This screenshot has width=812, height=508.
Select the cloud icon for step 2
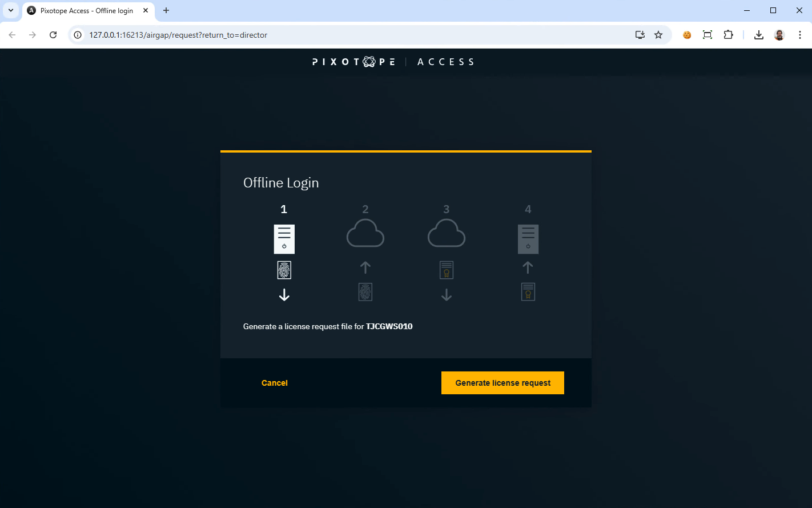(x=365, y=233)
